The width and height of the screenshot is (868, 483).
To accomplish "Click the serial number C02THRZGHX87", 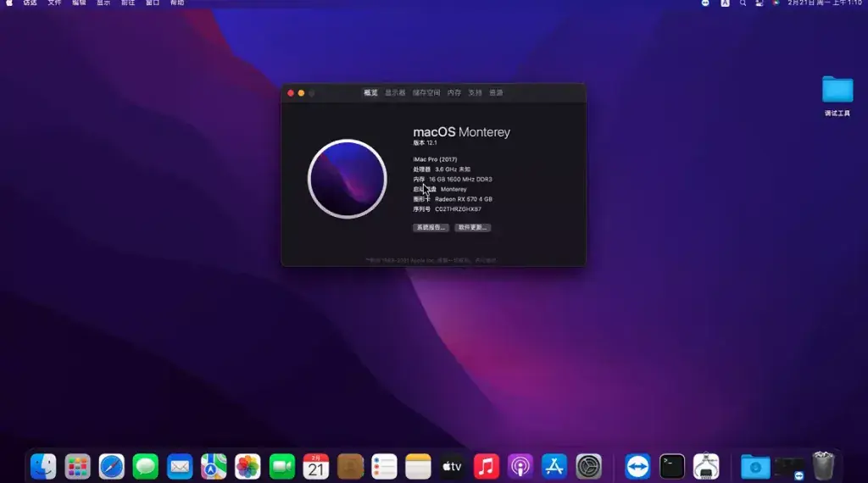I will [458, 209].
